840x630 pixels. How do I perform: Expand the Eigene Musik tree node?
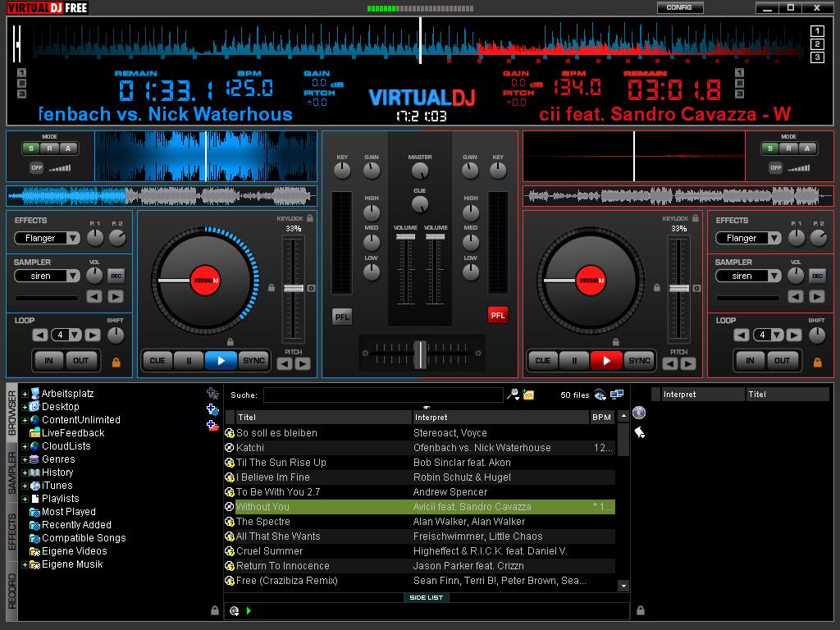[25, 564]
